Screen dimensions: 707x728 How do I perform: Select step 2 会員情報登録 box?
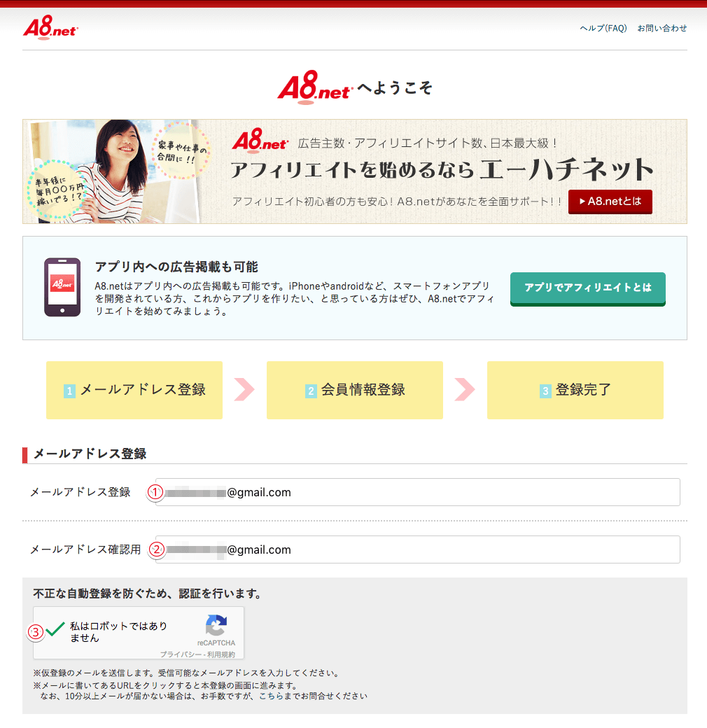tap(355, 390)
